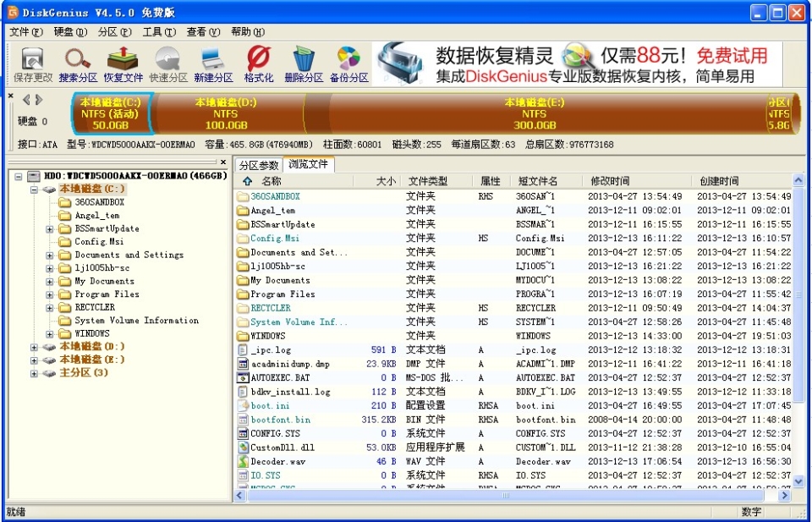The image size is (812, 522).
Task: Open the 文件(F) menu
Action: [x=26, y=32]
